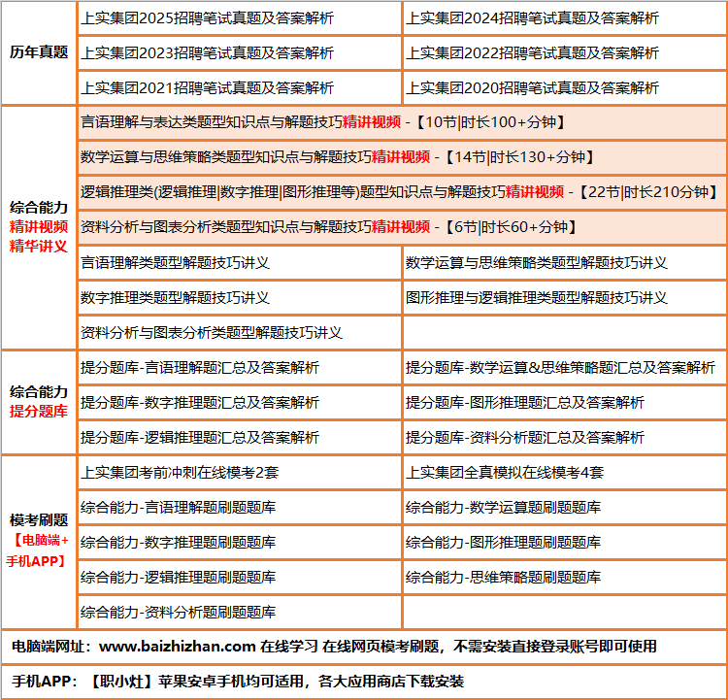Open 言语理解与表达类 精讲视频 row

coord(322,122)
